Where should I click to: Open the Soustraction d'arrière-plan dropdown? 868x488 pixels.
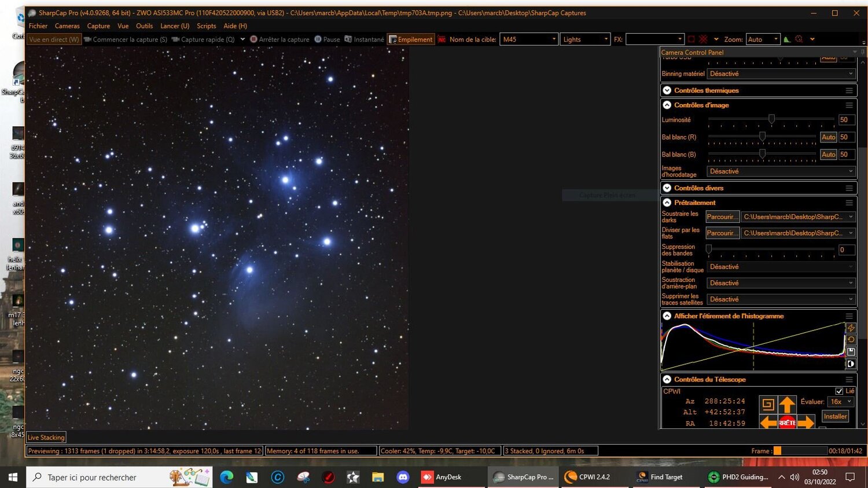coord(781,283)
